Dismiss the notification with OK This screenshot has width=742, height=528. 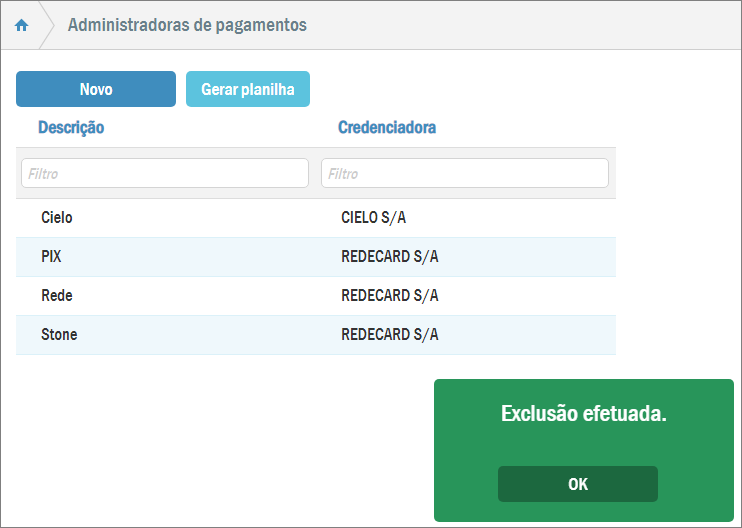click(x=578, y=484)
